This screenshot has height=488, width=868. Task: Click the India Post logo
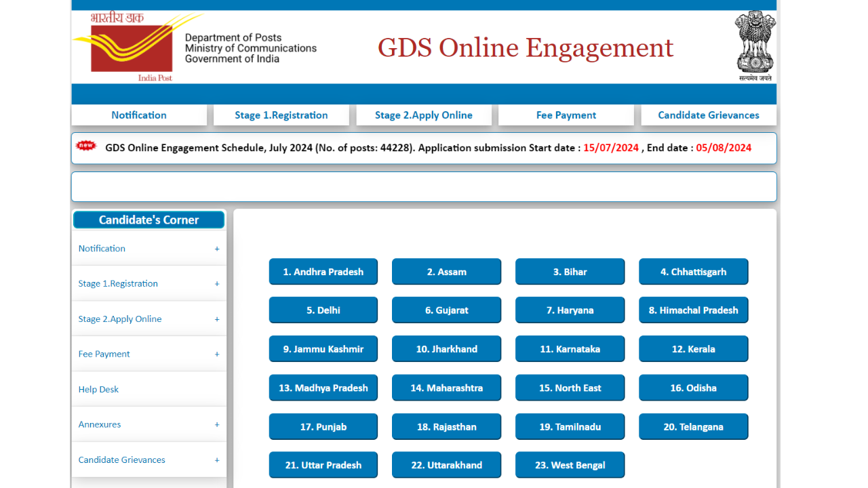click(138, 47)
